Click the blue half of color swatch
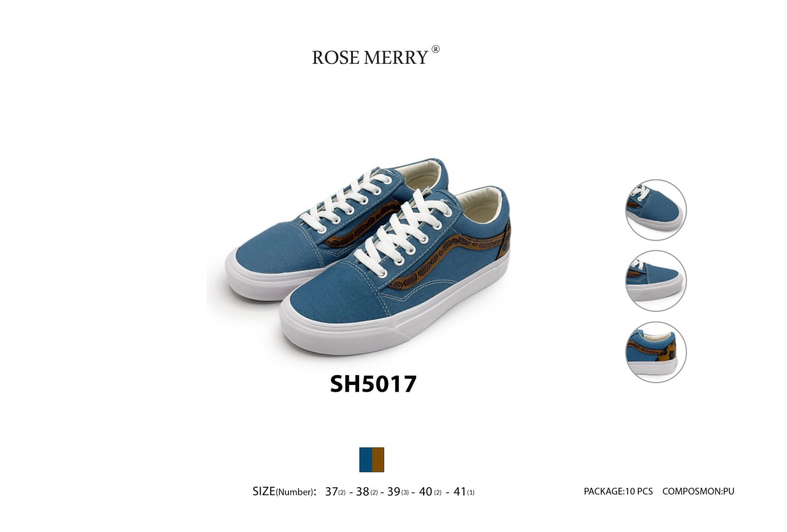787x532 pixels. tap(365, 459)
